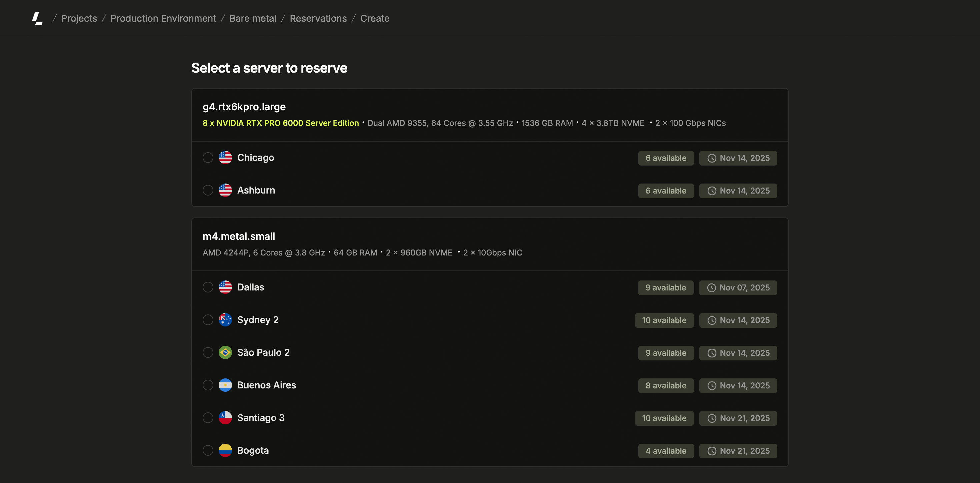Open Projects in the breadcrumb
Image resolution: width=980 pixels, height=483 pixels.
(79, 18)
